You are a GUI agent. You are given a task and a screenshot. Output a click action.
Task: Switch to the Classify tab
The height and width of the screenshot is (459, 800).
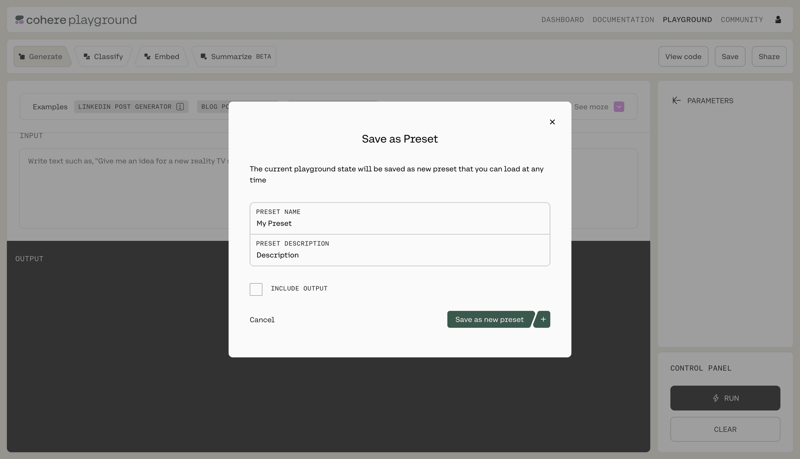point(104,57)
